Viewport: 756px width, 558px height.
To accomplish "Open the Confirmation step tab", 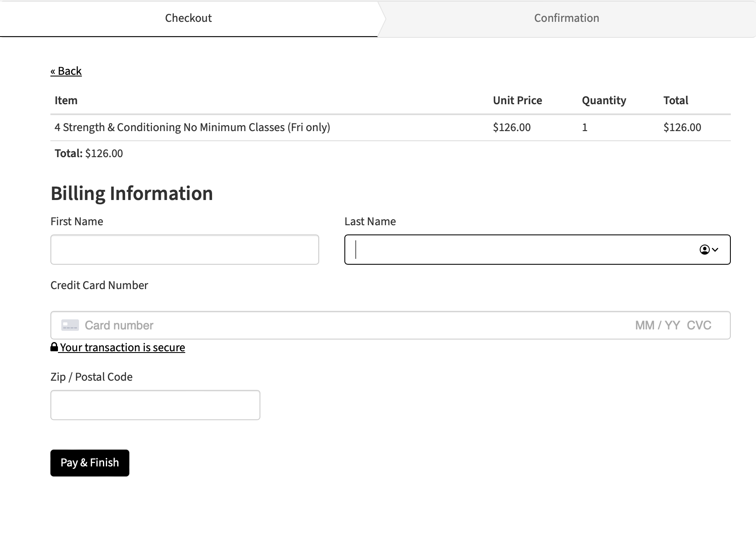I will (567, 18).
